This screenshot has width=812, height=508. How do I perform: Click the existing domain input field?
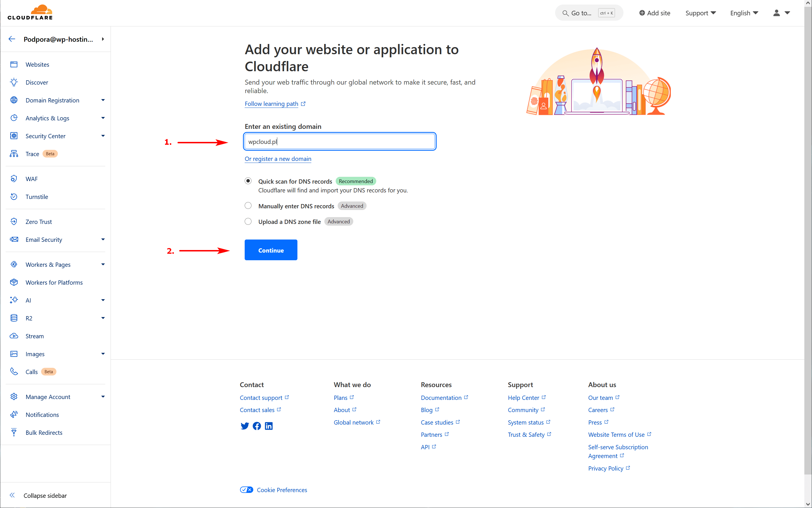coord(340,141)
